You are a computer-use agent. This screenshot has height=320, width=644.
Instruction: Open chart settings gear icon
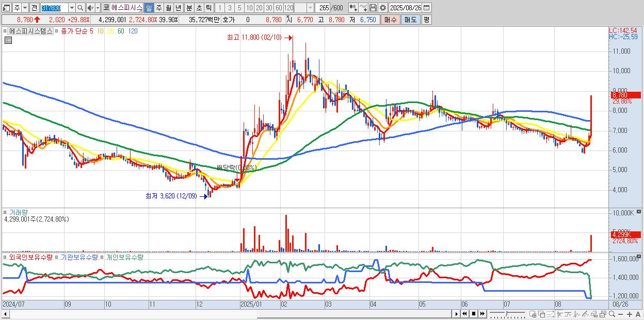pyautogui.click(x=383, y=8)
